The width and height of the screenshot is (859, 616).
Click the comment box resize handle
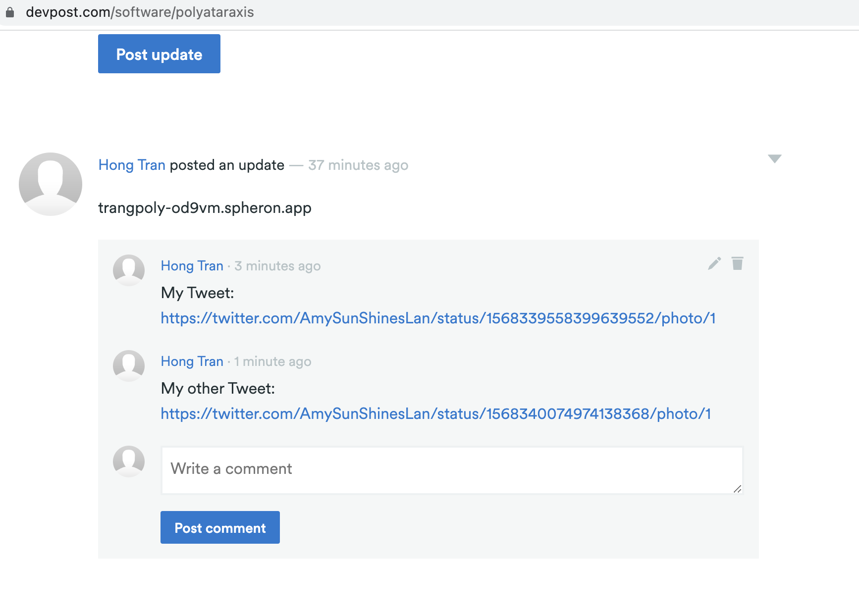pos(737,489)
